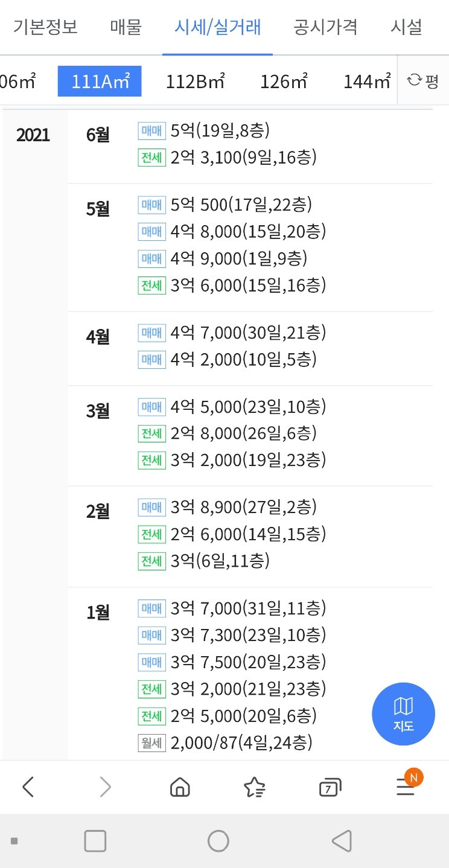This screenshot has width=449, height=868.
Task: Switch to 매물 tab
Action: pos(126,27)
